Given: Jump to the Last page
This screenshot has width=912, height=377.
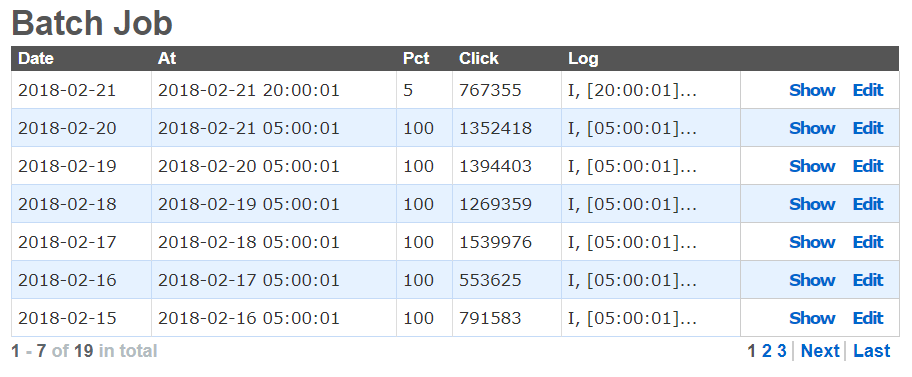Looking at the screenshot, I should click(872, 351).
